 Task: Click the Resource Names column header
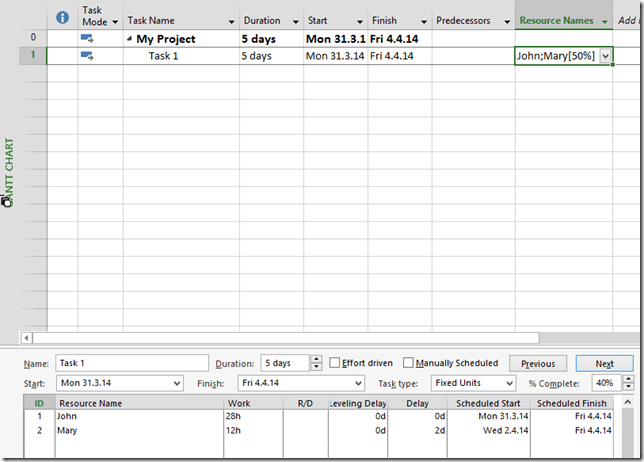[556, 20]
